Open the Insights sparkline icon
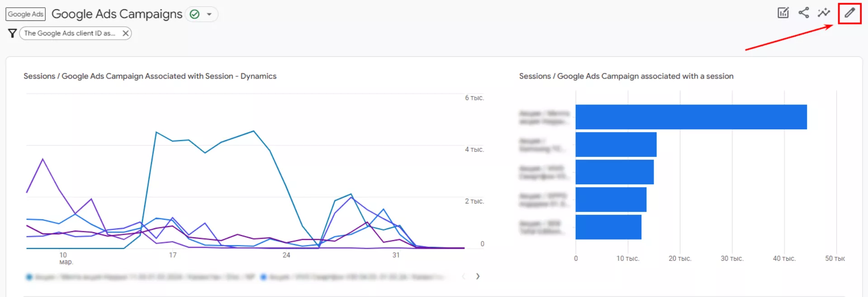Image resolution: width=868 pixels, height=297 pixels. (824, 13)
